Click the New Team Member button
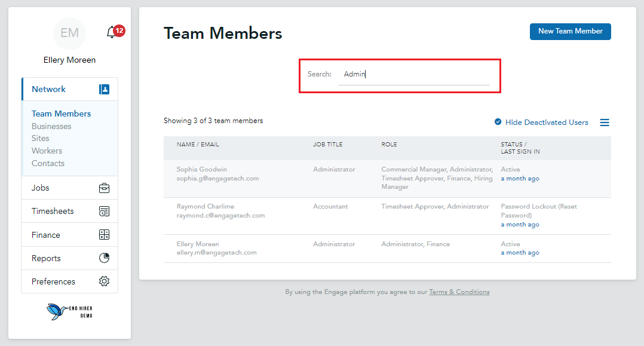The width and height of the screenshot is (644, 346). point(570,31)
